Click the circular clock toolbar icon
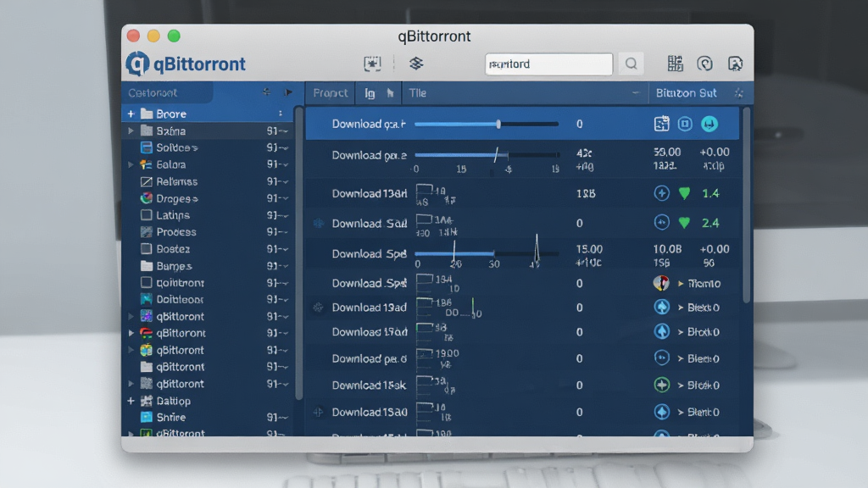 [x=704, y=64]
